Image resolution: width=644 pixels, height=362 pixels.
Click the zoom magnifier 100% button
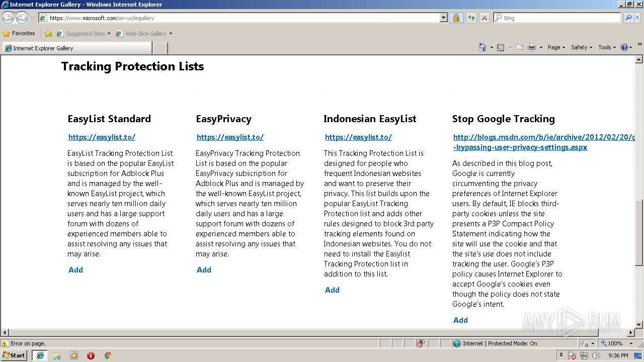[611, 343]
